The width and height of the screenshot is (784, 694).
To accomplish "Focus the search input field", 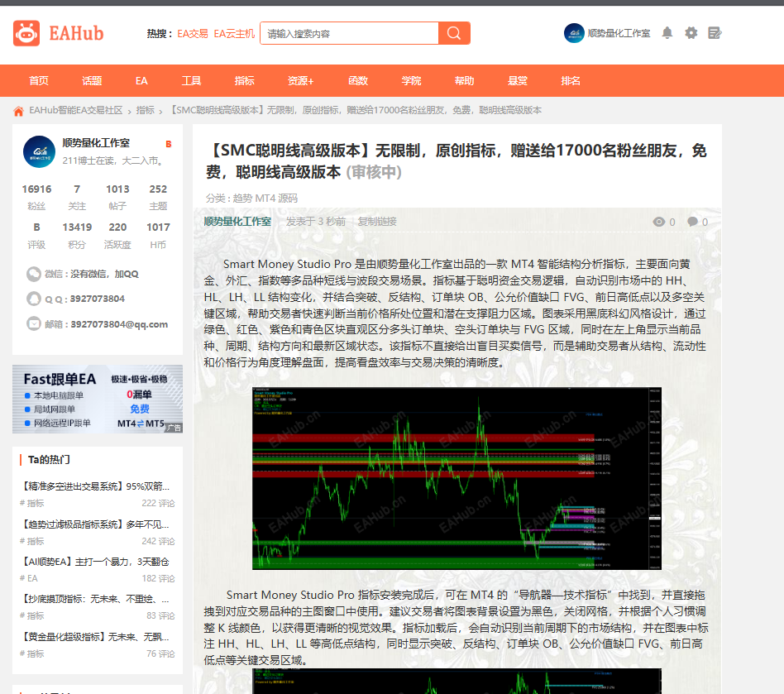I will click(x=350, y=33).
